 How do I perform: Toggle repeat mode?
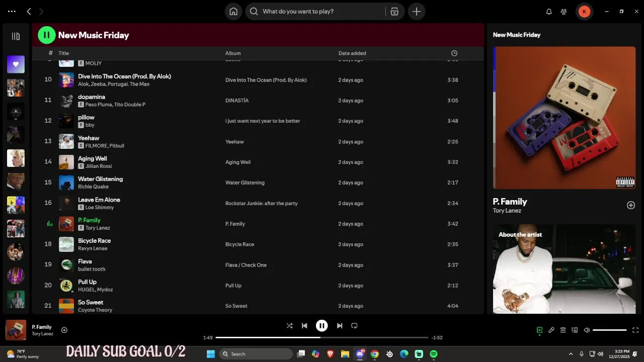pyautogui.click(x=354, y=326)
